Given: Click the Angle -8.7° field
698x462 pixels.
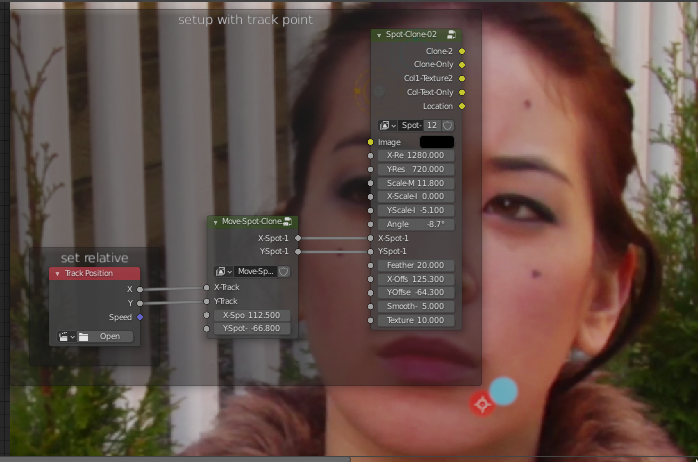Looking at the screenshot, I should 415,225.
